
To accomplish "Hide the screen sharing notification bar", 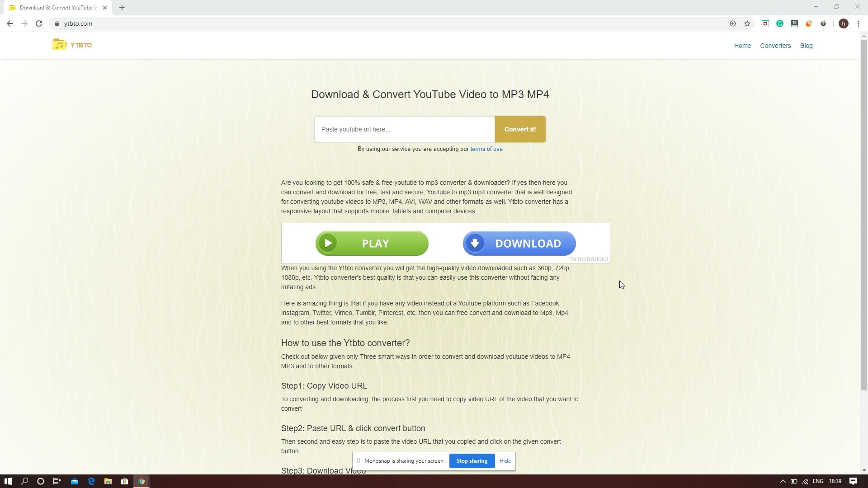I will coord(505,460).
